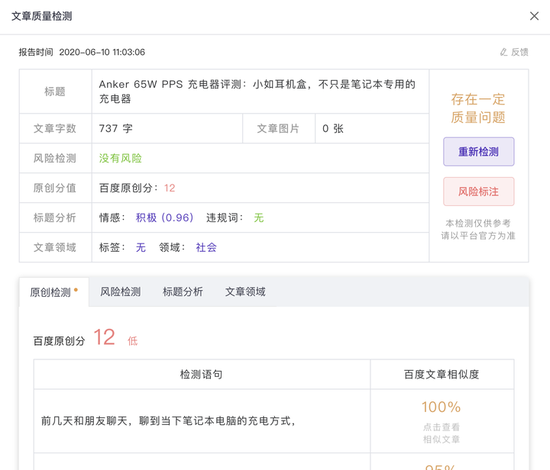Click the 标签 value 无
Image resolution: width=550 pixels, height=470 pixels.
click(x=141, y=248)
